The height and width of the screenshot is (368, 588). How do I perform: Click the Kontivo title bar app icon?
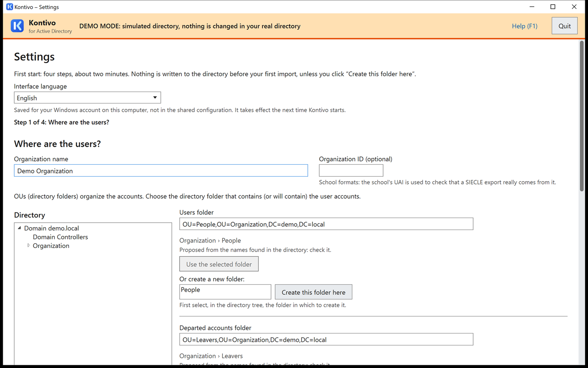(x=9, y=7)
